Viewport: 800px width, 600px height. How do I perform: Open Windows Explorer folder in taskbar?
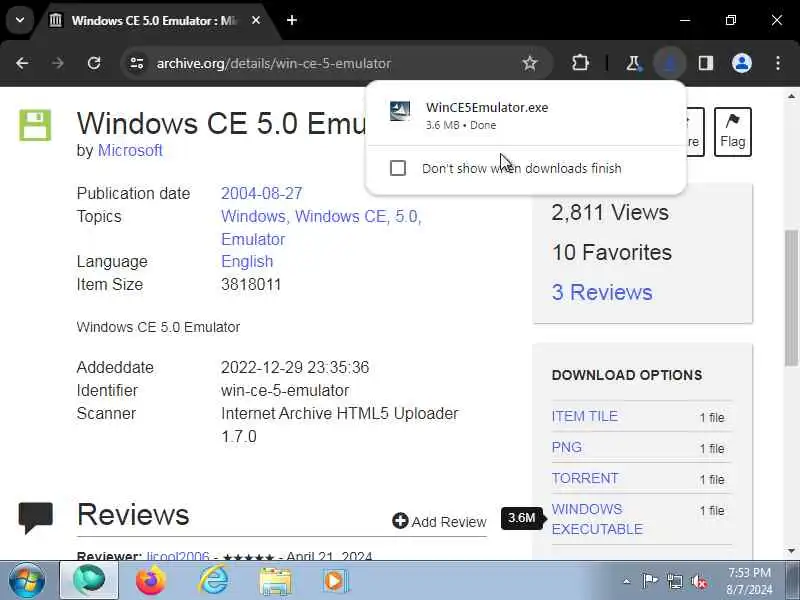pyautogui.click(x=276, y=581)
